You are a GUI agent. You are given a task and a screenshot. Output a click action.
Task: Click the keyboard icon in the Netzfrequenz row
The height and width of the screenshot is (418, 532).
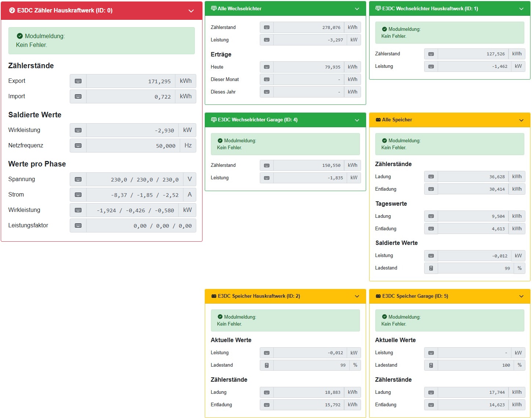tap(78, 146)
